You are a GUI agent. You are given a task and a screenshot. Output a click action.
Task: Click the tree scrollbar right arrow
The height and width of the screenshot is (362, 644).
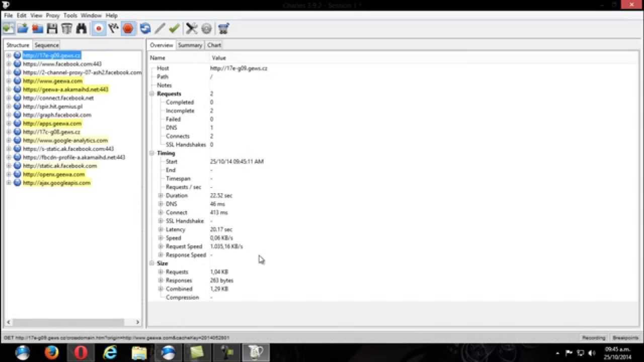point(137,322)
